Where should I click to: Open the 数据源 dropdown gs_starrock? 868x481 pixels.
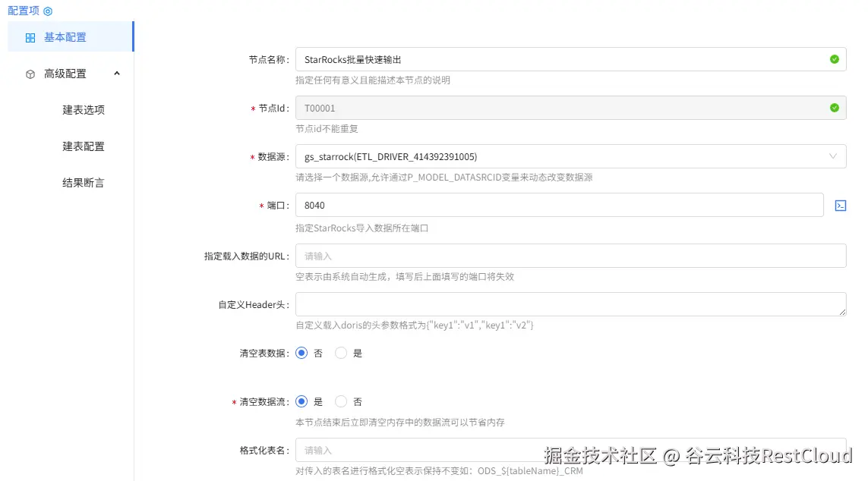pyautogui.click(x=571, y=156)
